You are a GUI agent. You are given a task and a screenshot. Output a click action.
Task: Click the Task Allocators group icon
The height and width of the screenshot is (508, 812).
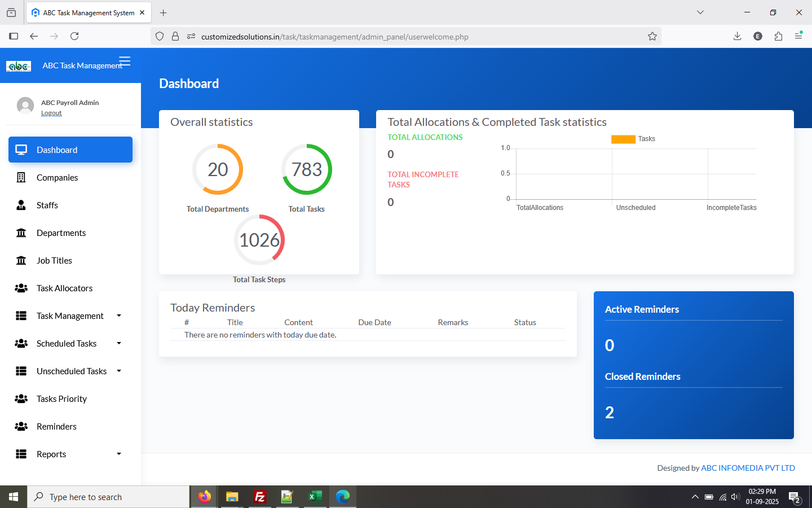coord(21,288)
